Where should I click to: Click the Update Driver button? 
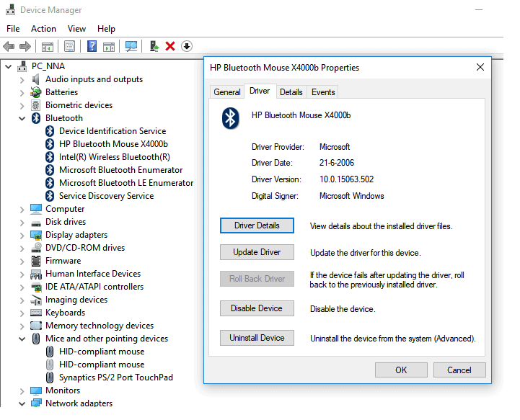[257, 252]
